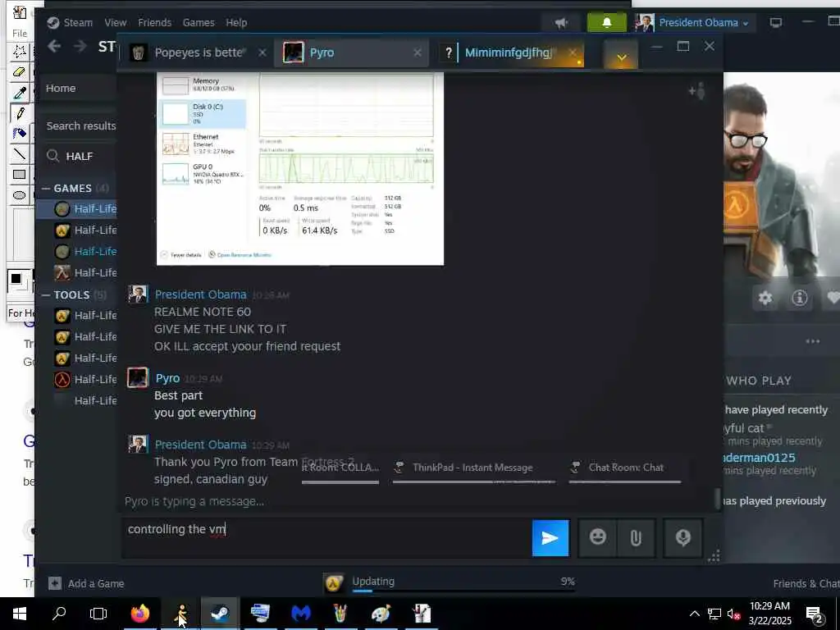Click the HALF library search field
The width and height of the screenshot is (840, 630).
[80, 156]
